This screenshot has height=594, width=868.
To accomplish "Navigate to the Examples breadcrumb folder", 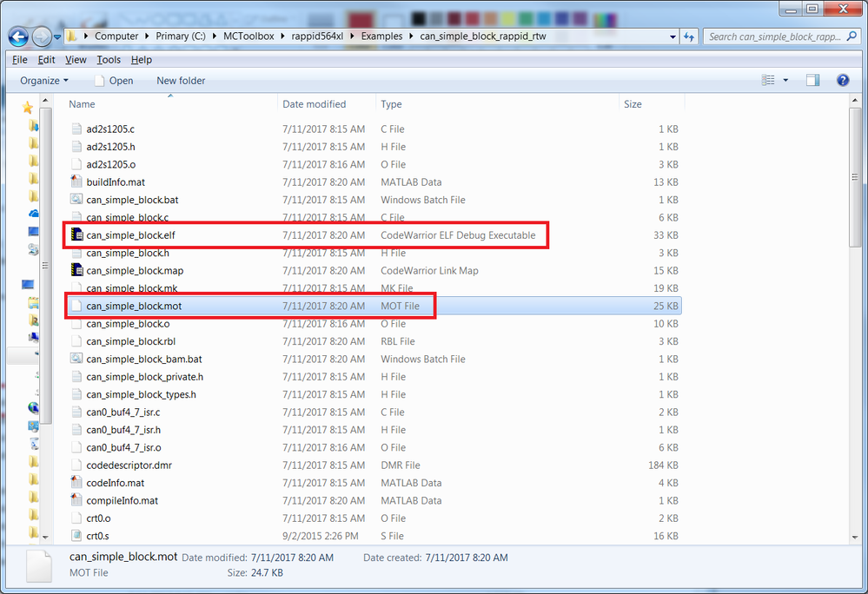I will click(x=382, y=36).
